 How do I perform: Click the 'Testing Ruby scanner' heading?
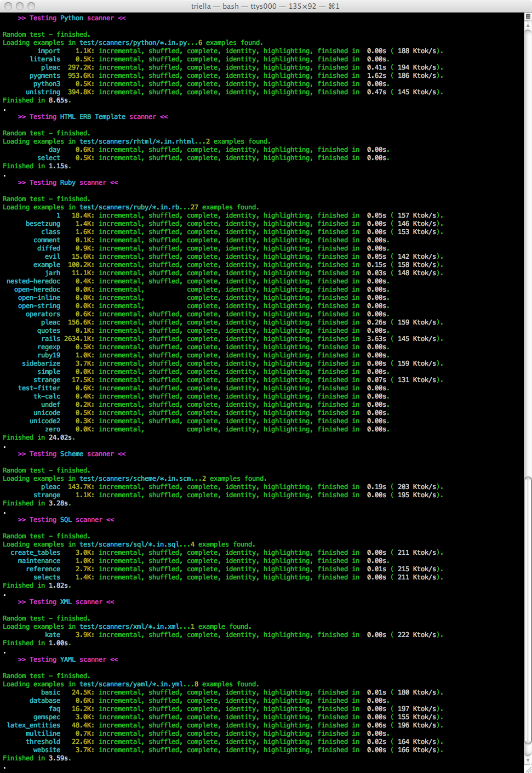pos(68,183)
